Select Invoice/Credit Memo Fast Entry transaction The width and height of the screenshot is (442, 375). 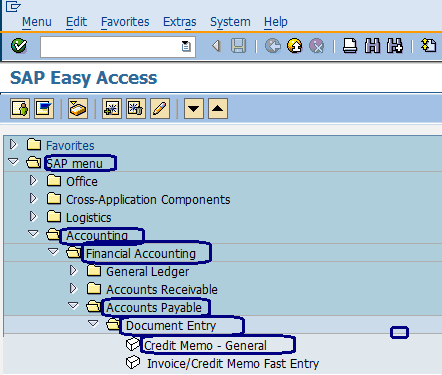(233, 364)
